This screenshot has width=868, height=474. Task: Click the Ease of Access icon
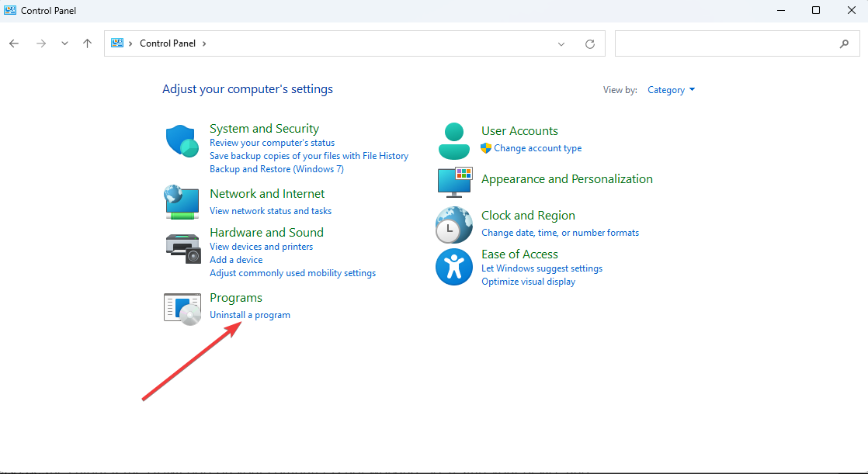pos(454,267)
